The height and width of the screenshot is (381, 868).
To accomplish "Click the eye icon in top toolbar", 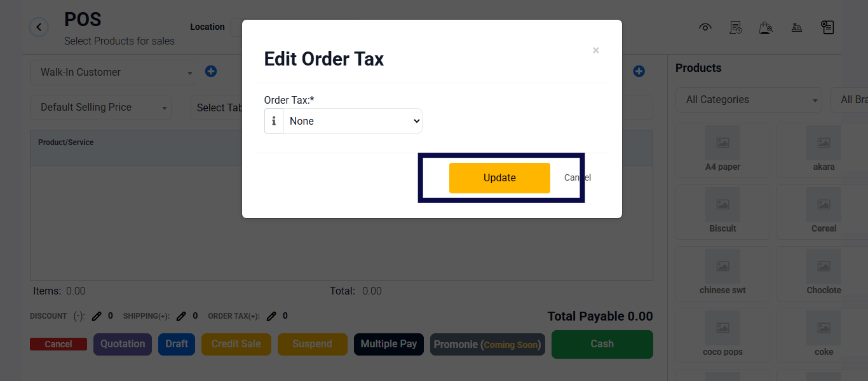I will 705,27.
